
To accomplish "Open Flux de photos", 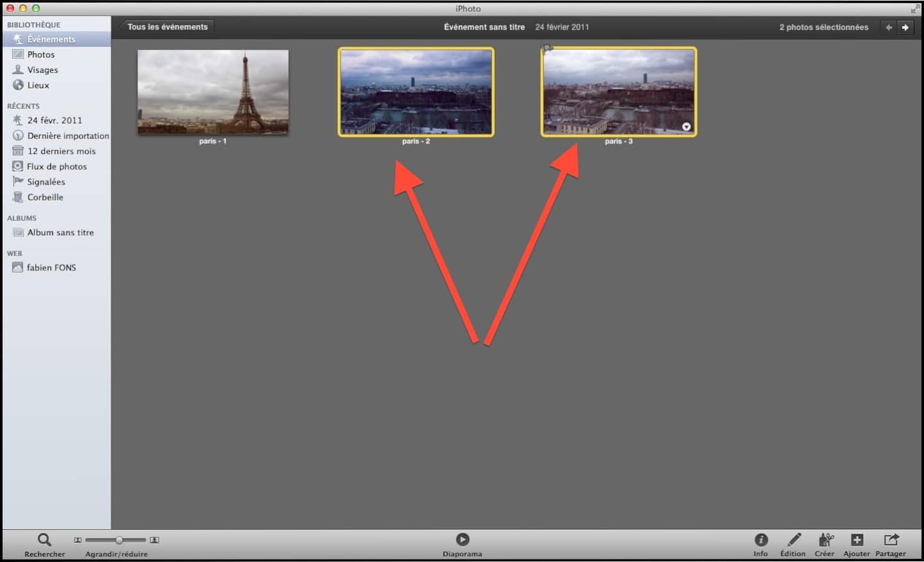I will (x=56, y=166).
